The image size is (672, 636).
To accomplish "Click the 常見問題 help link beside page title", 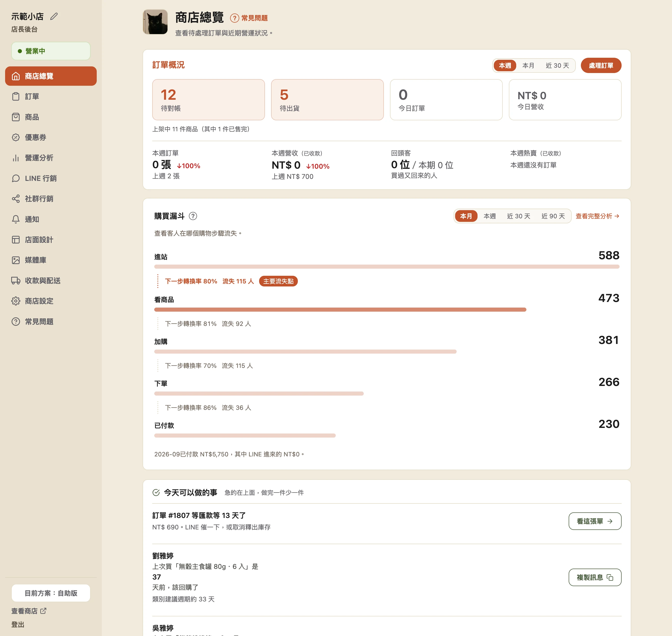I will pyautogui.click(x=249, y=18).
